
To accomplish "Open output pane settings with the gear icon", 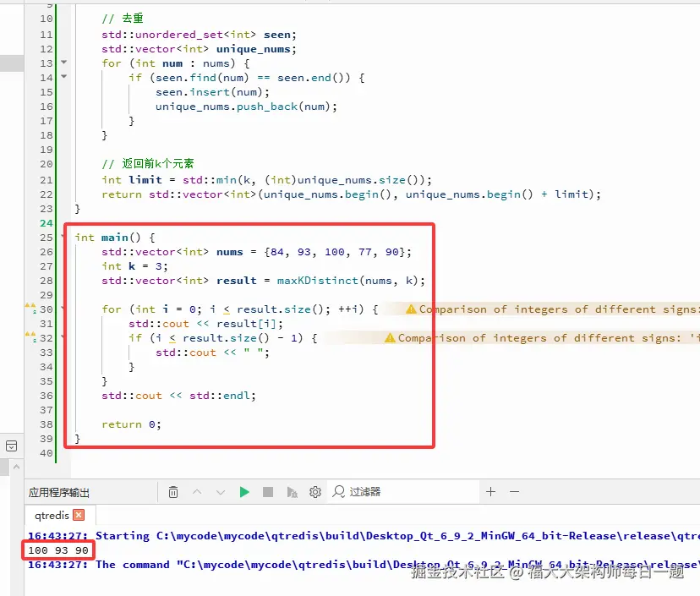I will coord(315,492).
